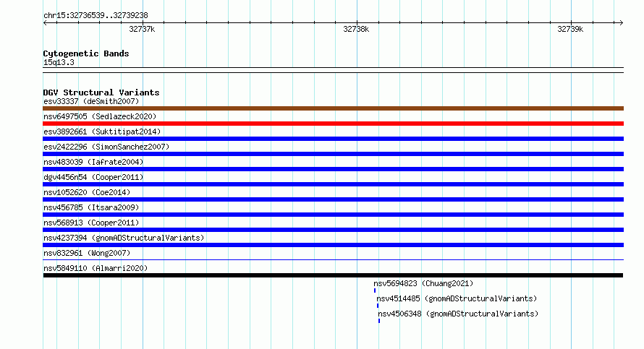Click the DGV Structural Variants track title
The height and width of the screenshot is (349, 644).
pos(101,92)
